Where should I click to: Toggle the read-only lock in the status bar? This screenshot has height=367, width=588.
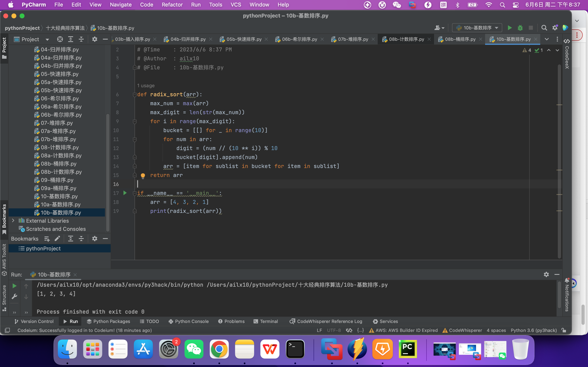tap(564, 330)
